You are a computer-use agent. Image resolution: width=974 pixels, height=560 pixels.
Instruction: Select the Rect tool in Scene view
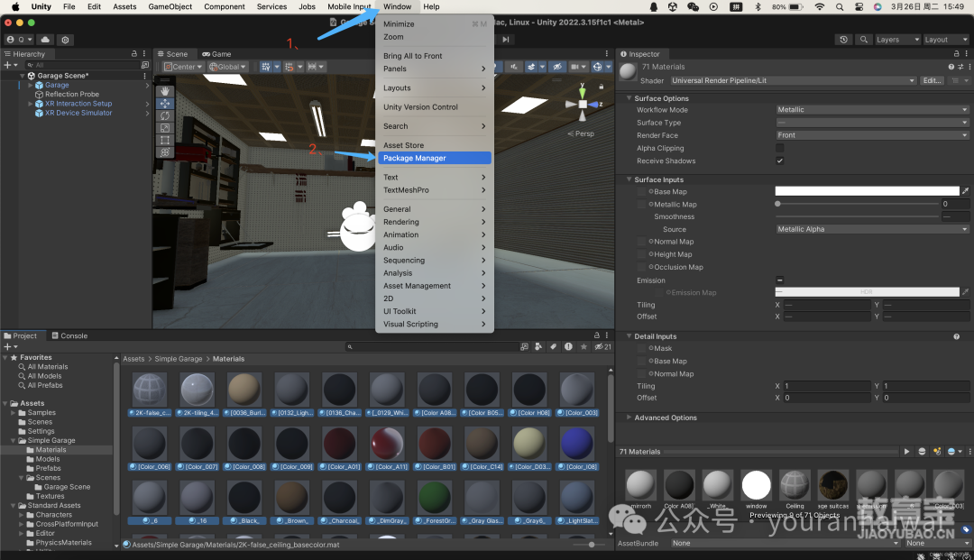pos(165,141)
